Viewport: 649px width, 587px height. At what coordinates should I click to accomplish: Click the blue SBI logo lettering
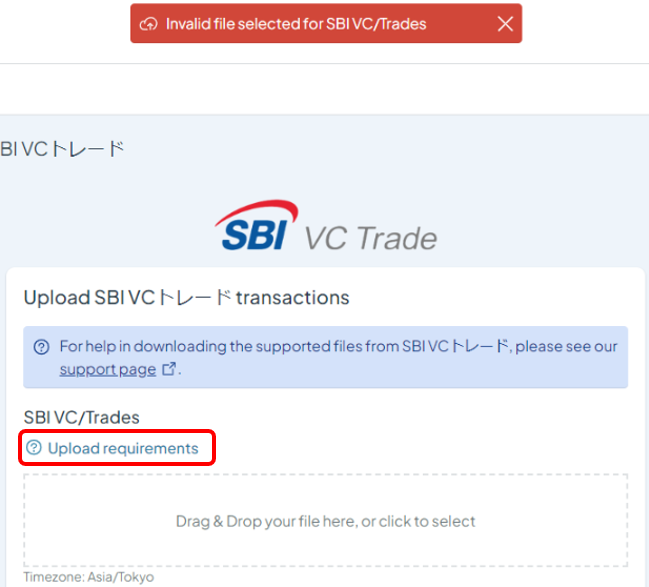pos(254,235)
